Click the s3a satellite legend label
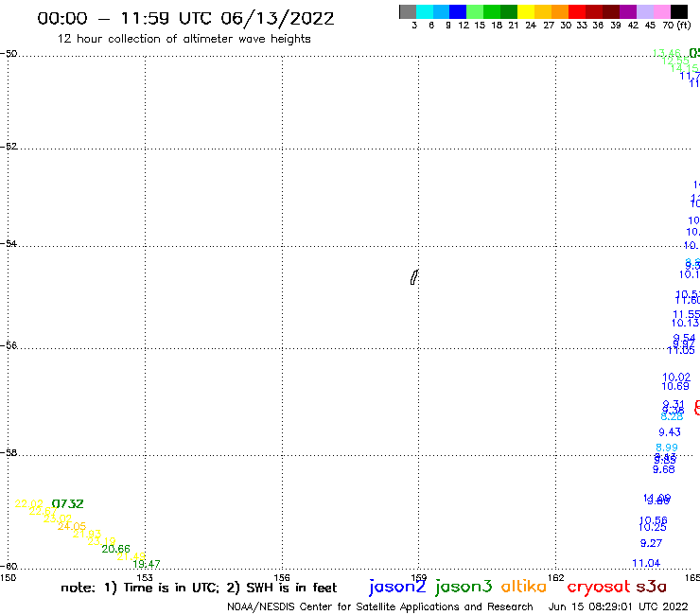This screenshot has height=615, width=700. point(652,588)
